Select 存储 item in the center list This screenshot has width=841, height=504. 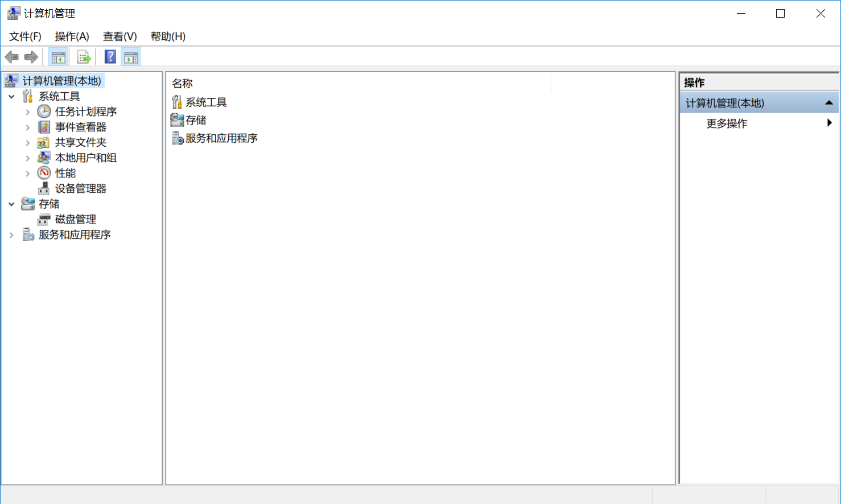(196, 120)
